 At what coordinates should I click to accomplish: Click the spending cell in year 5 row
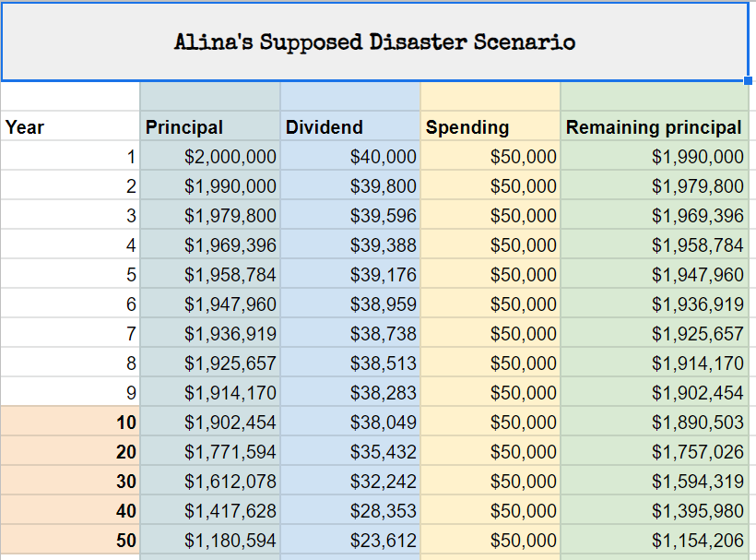coord(490,275)
